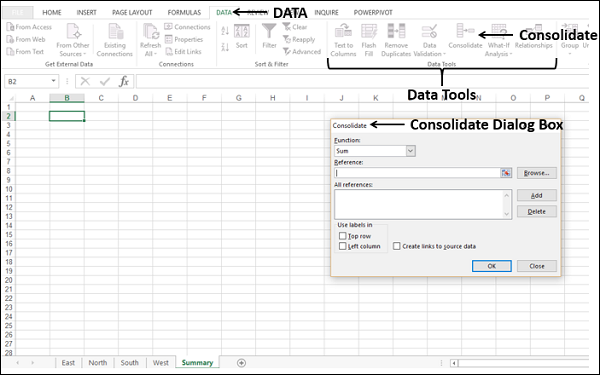Cancel formula bar entry X
The image size is (600, 375).
pyautogui.click(x=85, y=81)
